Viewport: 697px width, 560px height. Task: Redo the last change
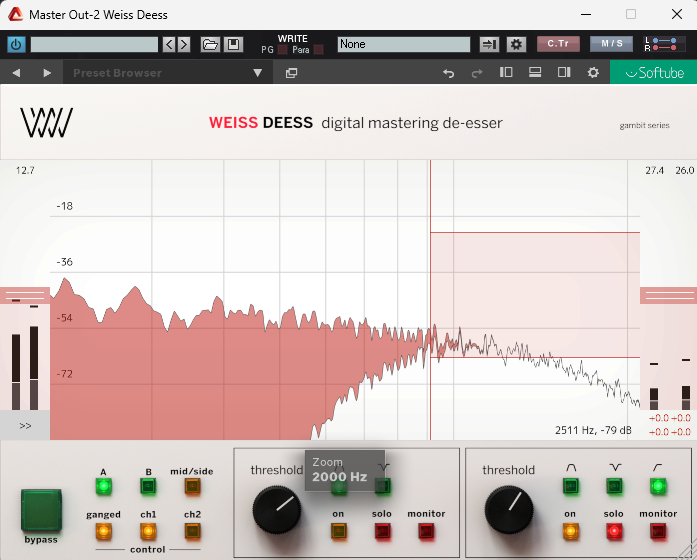click(x=477, y=73)
